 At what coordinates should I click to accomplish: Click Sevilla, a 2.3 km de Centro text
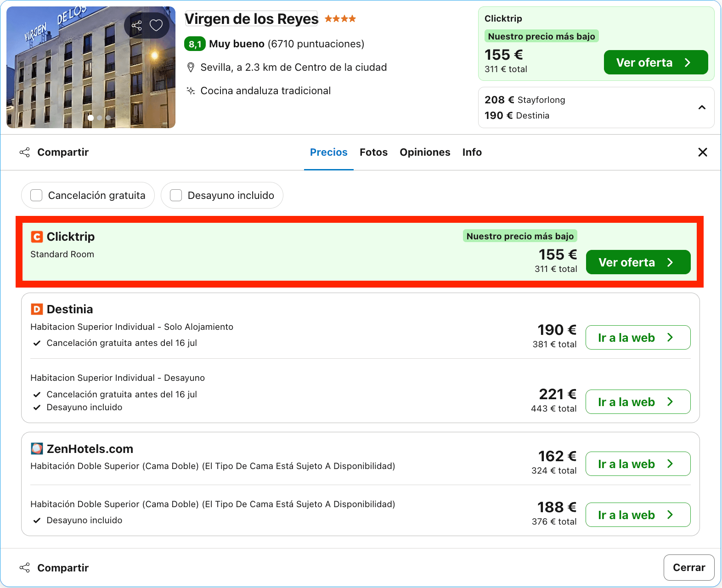[293, 68]
